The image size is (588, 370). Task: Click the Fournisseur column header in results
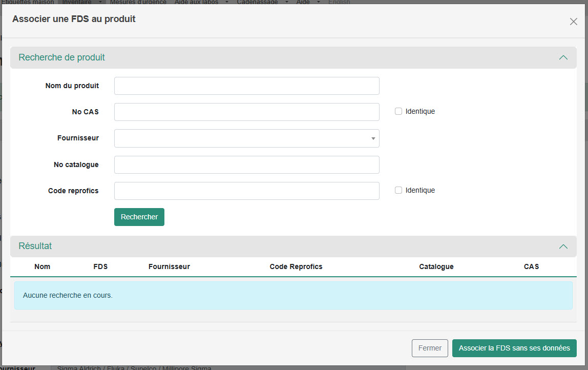coord(169,266)
